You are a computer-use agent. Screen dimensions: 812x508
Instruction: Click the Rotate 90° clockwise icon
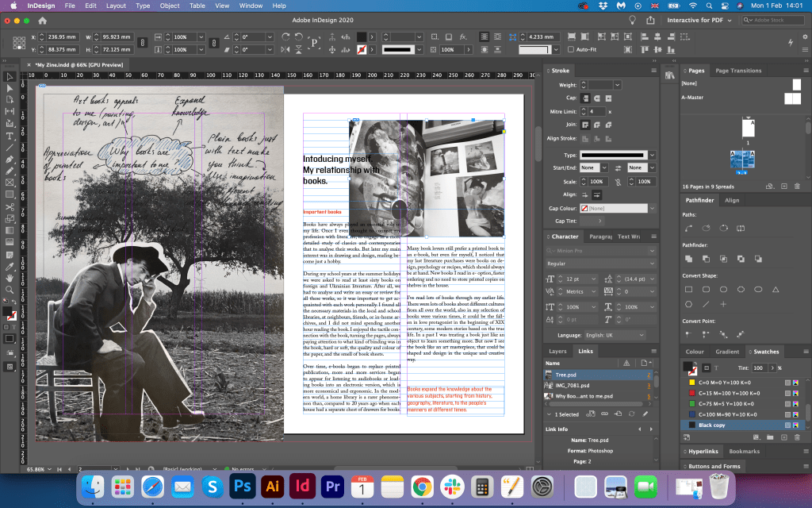(x=287, y=37)
